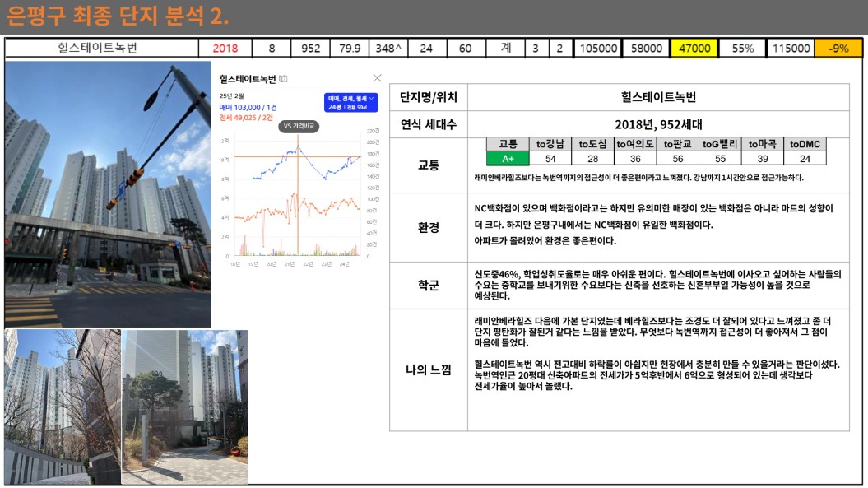Select the 105000 cell
Image resolution: width=868 pixels, height=488 pixels.
tap(598, 49)
